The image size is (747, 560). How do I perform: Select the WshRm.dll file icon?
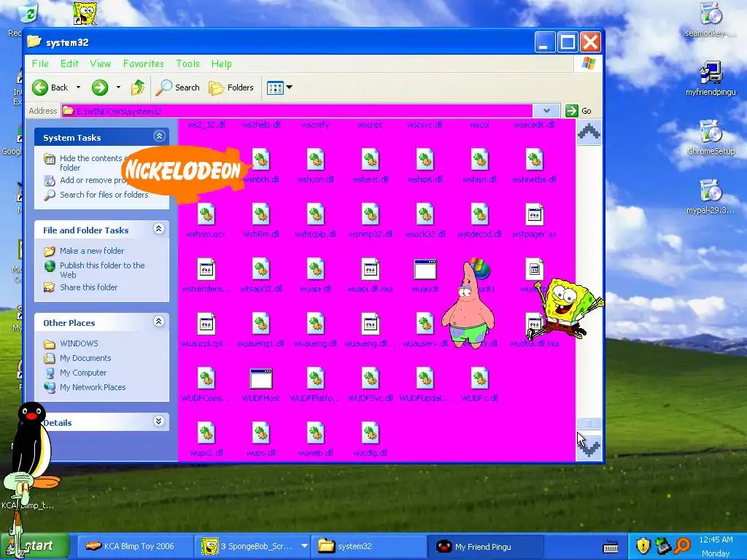261,214
